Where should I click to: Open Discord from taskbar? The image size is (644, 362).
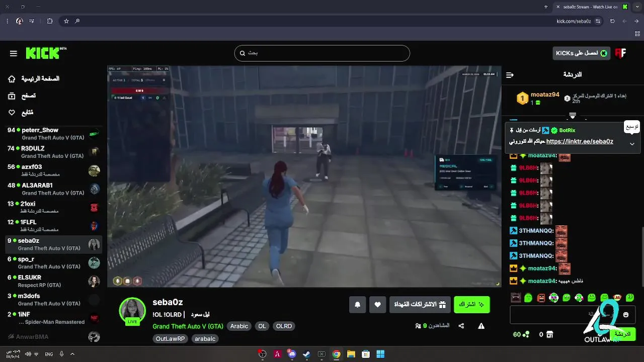point(292,354)
